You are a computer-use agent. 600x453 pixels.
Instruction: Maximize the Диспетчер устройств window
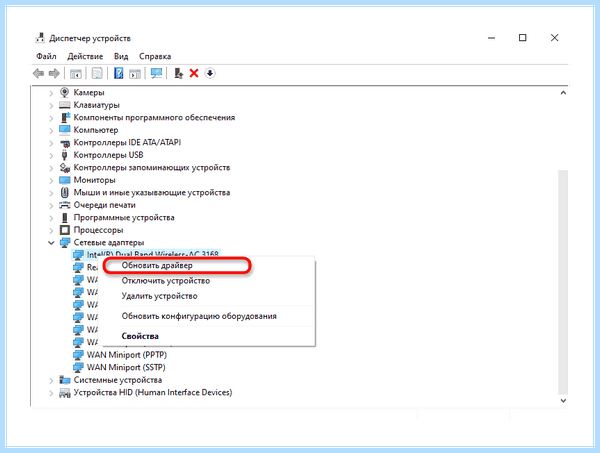pyautogui.click(x=522, y=37)
